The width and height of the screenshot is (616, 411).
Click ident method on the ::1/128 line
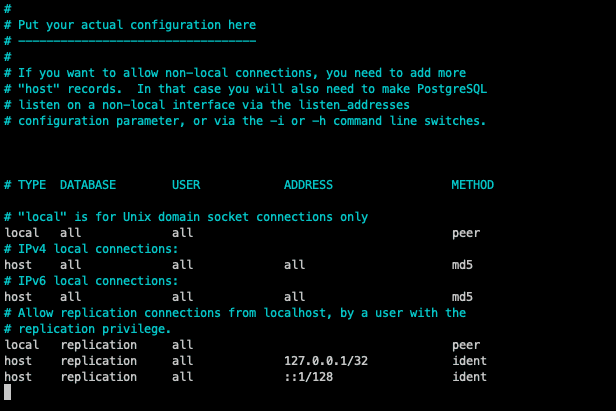[x=469, y=377]
